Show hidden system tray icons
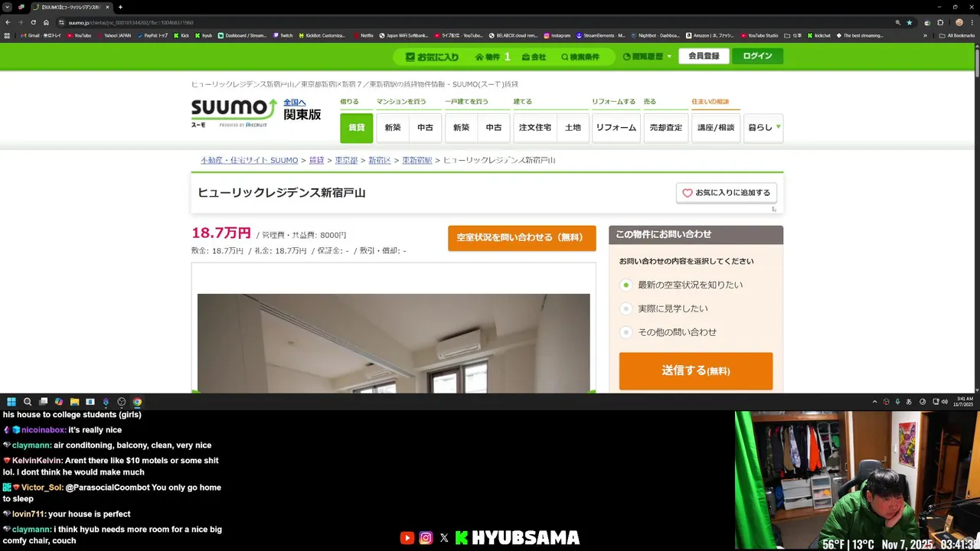 (x=874, y=402)
